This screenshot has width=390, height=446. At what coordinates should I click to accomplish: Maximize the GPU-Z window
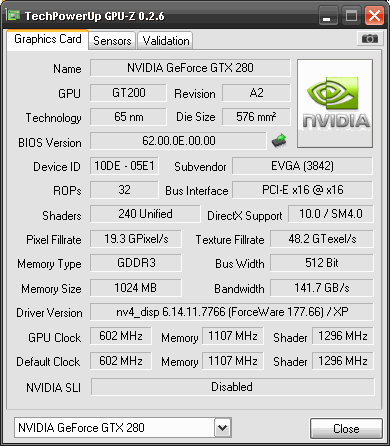click(x=351, y=16)
